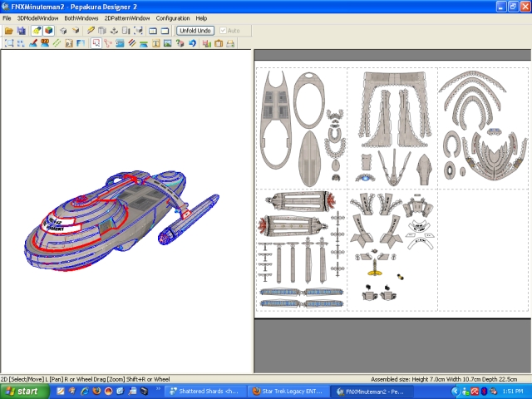Click the blue curved undo arrow icon
Image resolution: width=532 pixels, height=399 pixels.
[x=192, y=43]
